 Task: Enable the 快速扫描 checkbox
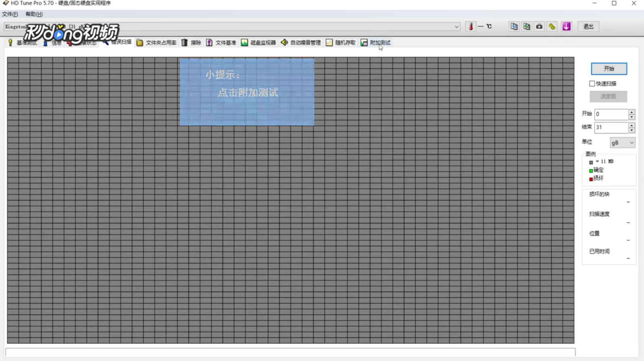(x=592, y=84)
